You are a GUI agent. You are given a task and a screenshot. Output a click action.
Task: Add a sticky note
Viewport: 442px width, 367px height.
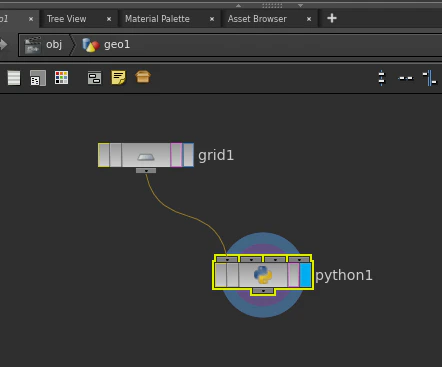click(118, 78)
